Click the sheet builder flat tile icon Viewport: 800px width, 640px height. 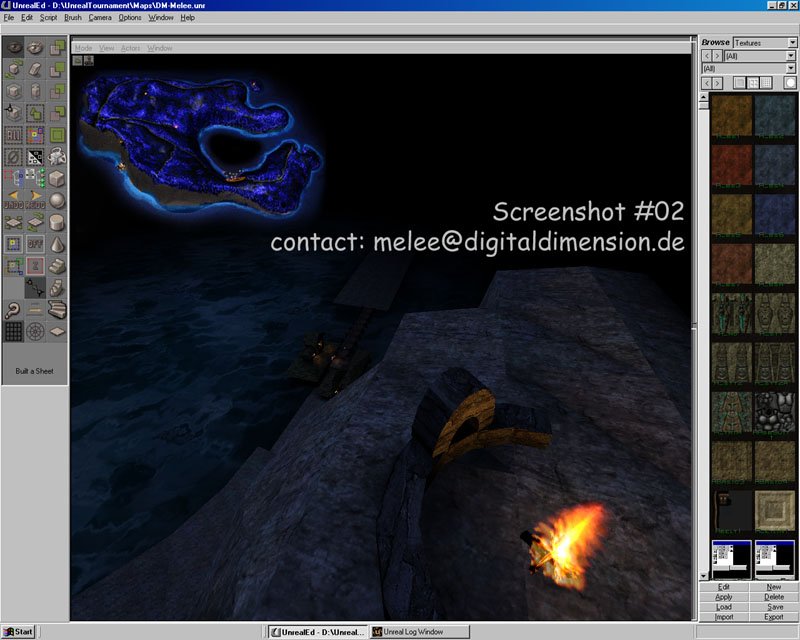point(57,332)
